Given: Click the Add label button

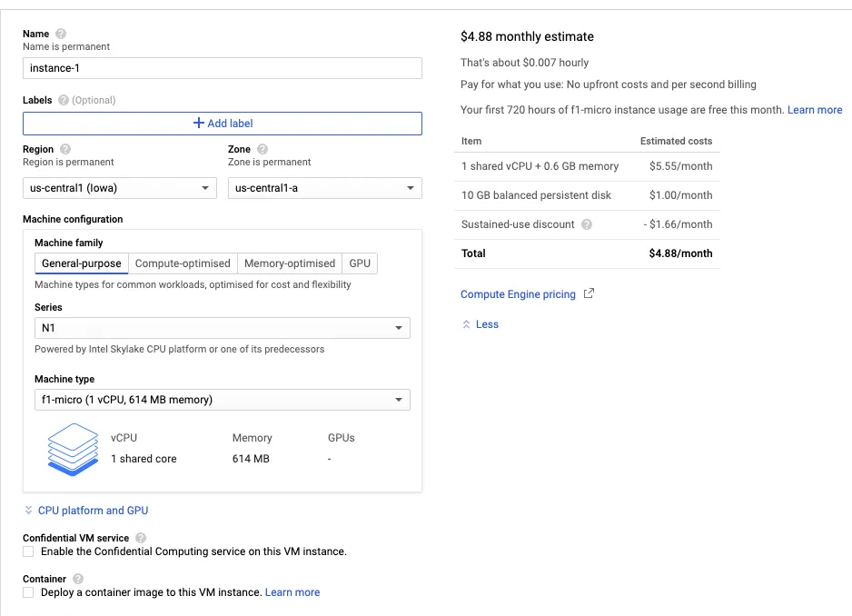Looking at the screenshot, I should pyautogui.click(x=222, y=124).
